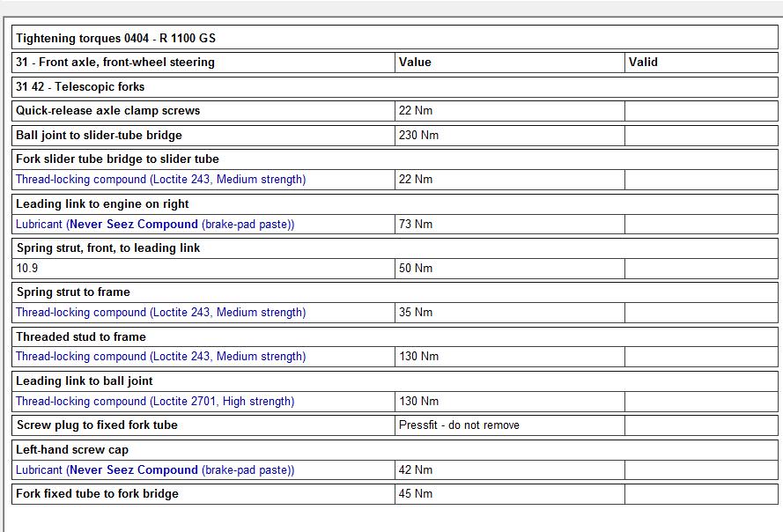Select the 31 42 - Telescopic forks section row
This screenshot has width=783, height=532.
tap(80, 87)
